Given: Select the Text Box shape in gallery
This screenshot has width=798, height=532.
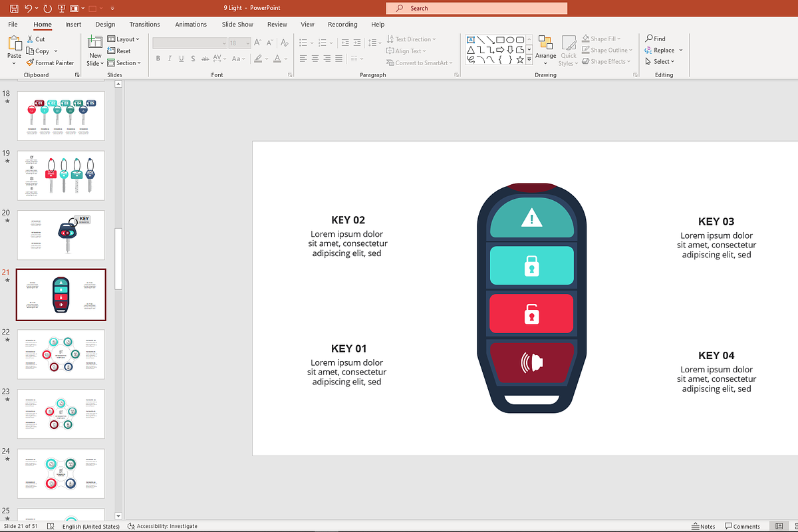Looking at the screenshot, I should point(471,39).
